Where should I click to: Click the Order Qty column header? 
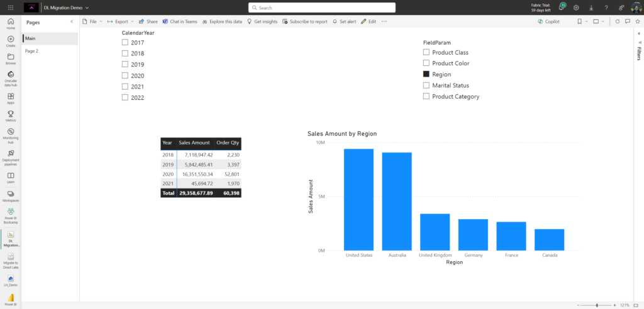[228, 143]
